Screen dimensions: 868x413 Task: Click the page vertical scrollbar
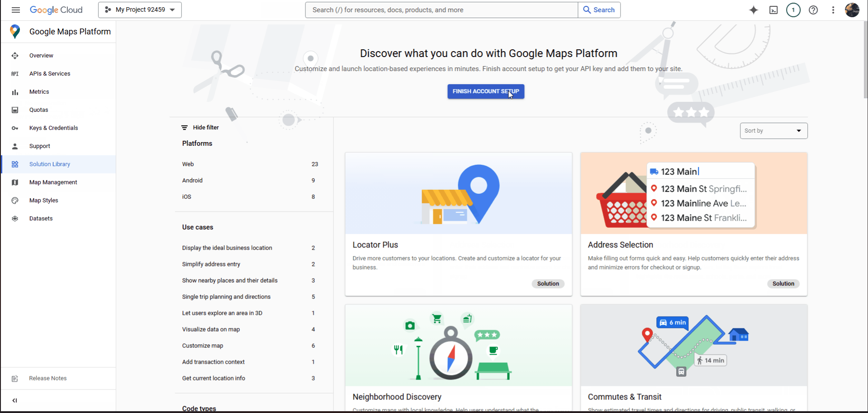pyautogui.click(x=865, y=59)
